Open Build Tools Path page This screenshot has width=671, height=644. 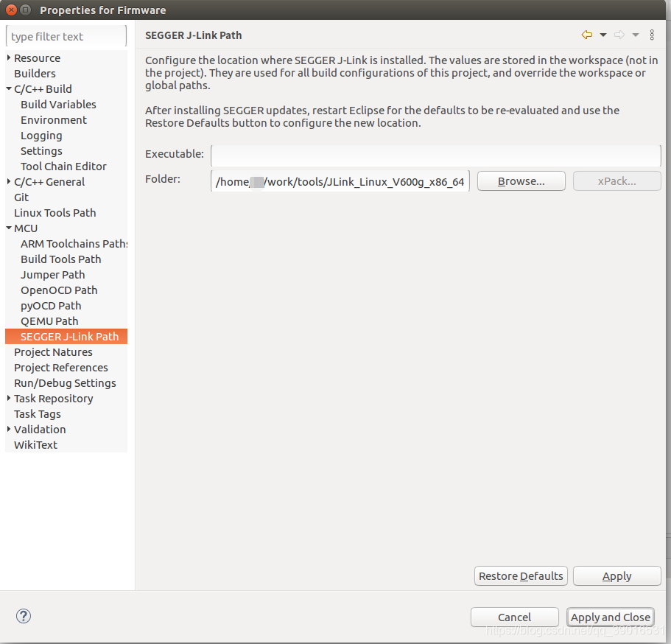[x=61, y=259]
